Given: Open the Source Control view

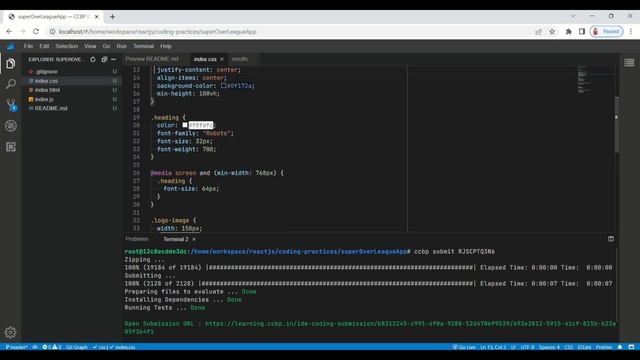Looking at the screenshot, I should 11,105.
